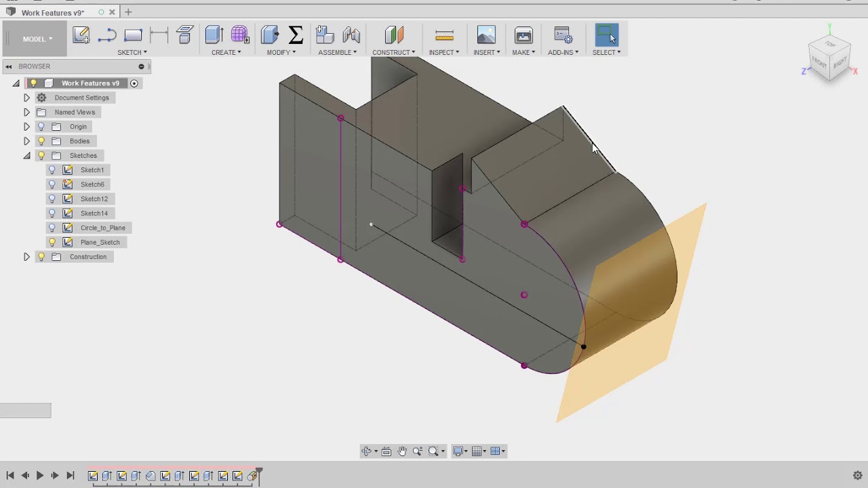Click the Look At navigation icon
This screenshot has height=488, width=868.
tap(387, 451)
